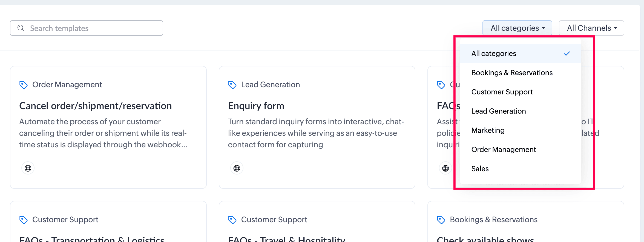Click the tag icon on FAQs Transportation card
Image resolution: width=644 pixels, height=242 pixels.
[x=24, y=220]
